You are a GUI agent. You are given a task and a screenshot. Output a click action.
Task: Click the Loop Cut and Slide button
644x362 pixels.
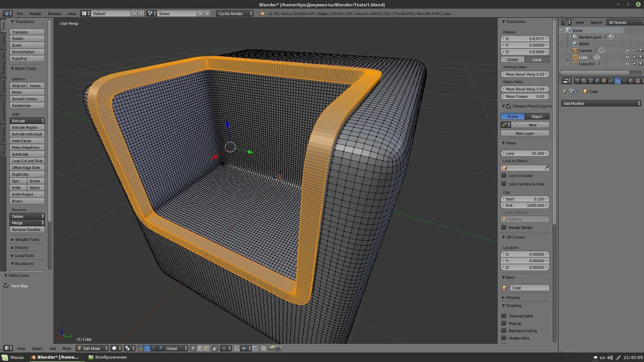(x=27, y=161)
